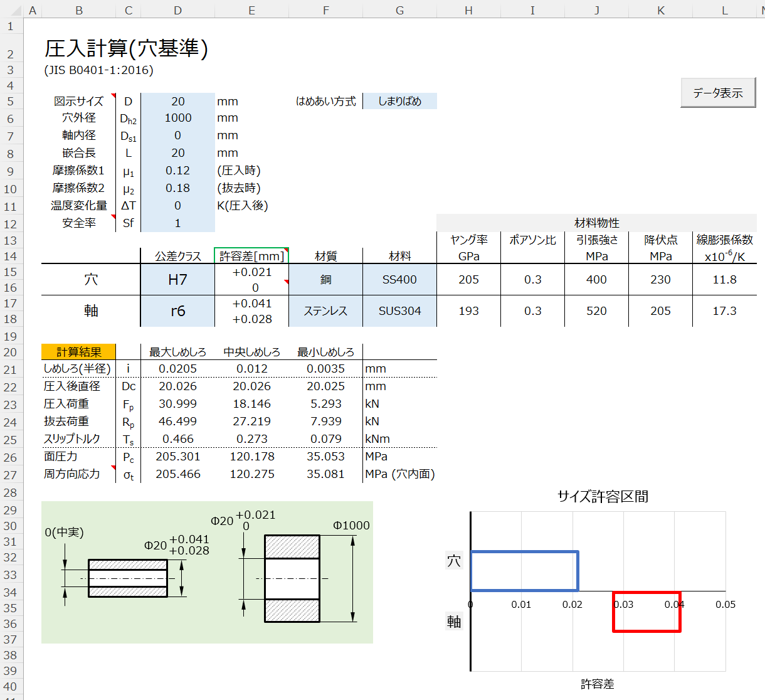Select the μ1 cell with 0.12
Screen dimensions: 765x700
tap(178, 171)
